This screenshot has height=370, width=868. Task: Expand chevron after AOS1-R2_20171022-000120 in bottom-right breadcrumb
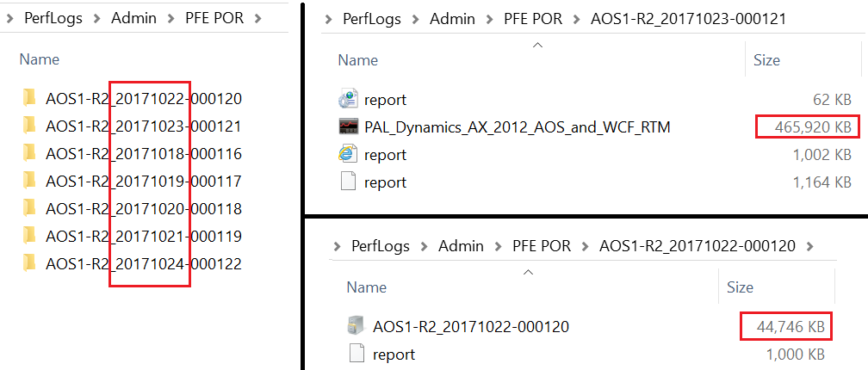[811, 246]
